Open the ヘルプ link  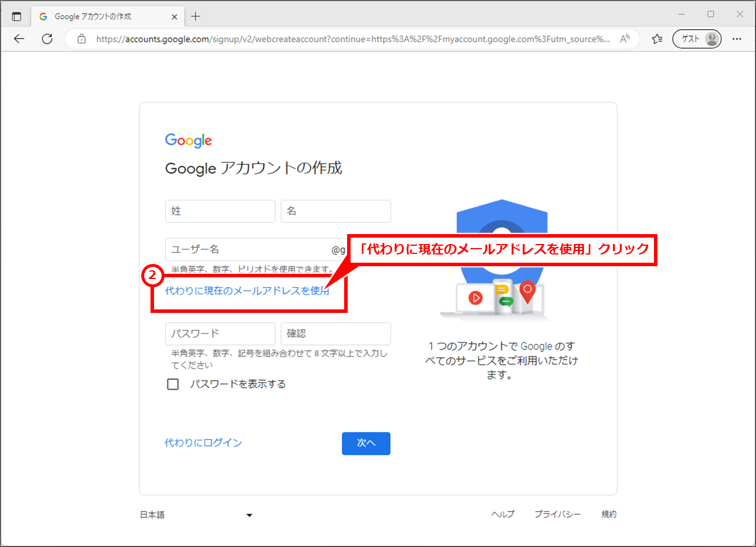(x=503, y=514)
